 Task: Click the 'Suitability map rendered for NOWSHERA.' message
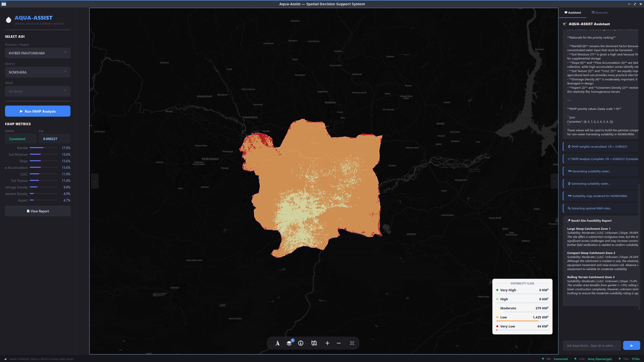(x=601, y=196)
